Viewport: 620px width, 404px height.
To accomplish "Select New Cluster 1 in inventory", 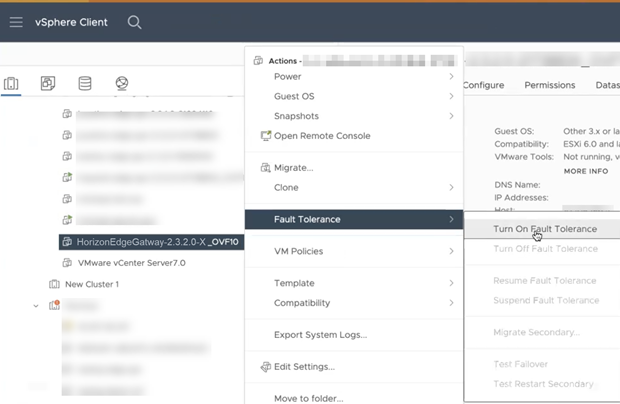I will (92, 284).
